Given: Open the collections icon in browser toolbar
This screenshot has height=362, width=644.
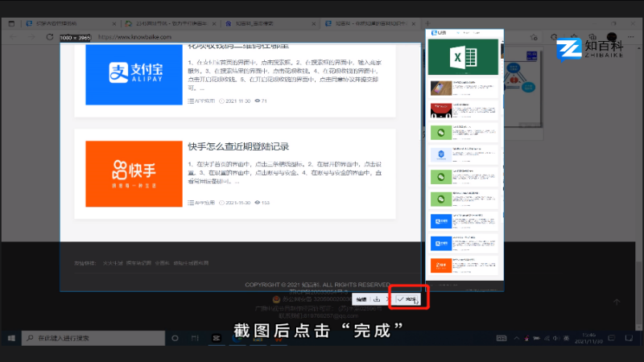Looking at the screenshot, I should point(592,37).
